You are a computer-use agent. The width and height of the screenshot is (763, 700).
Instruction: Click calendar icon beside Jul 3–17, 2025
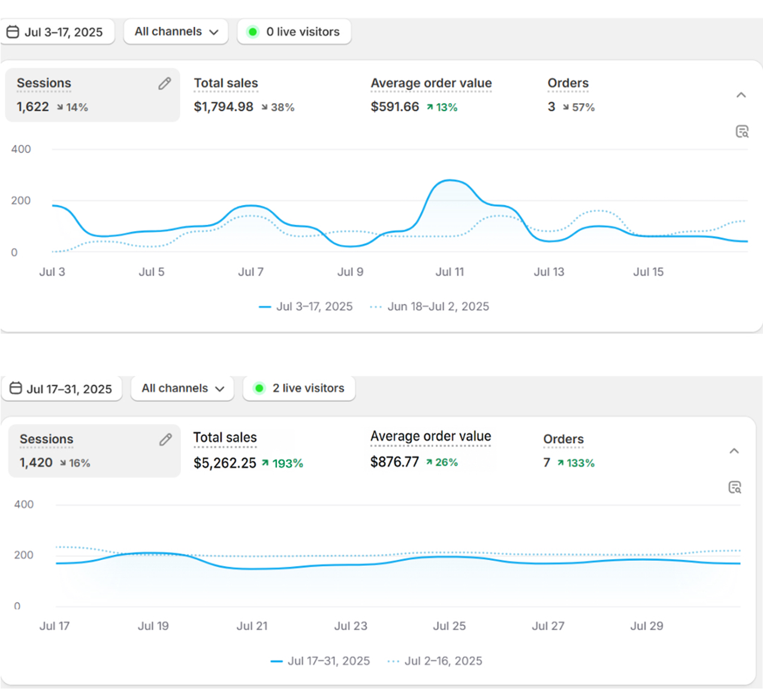[13, 32]
